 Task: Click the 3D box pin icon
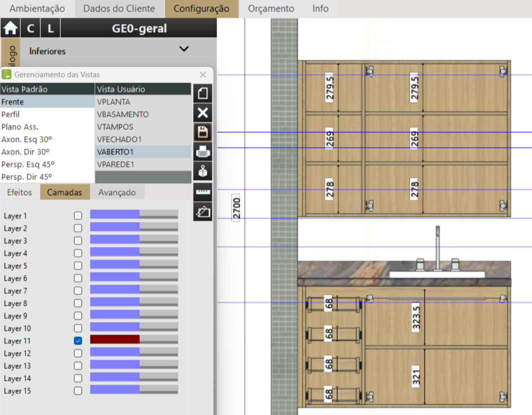(x=202, y=171)
